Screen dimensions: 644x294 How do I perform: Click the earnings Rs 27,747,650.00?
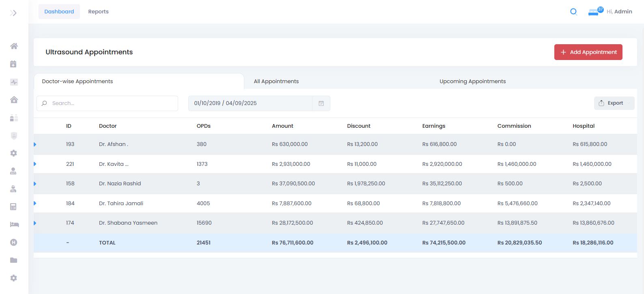pyautogui.click(x=443, y=223)
